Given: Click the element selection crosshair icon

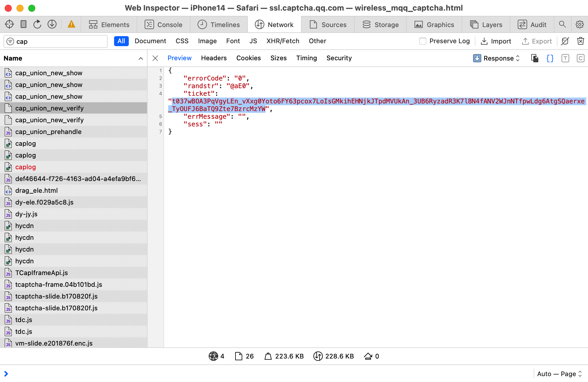Looking at the screenshot, I should 9,24.
